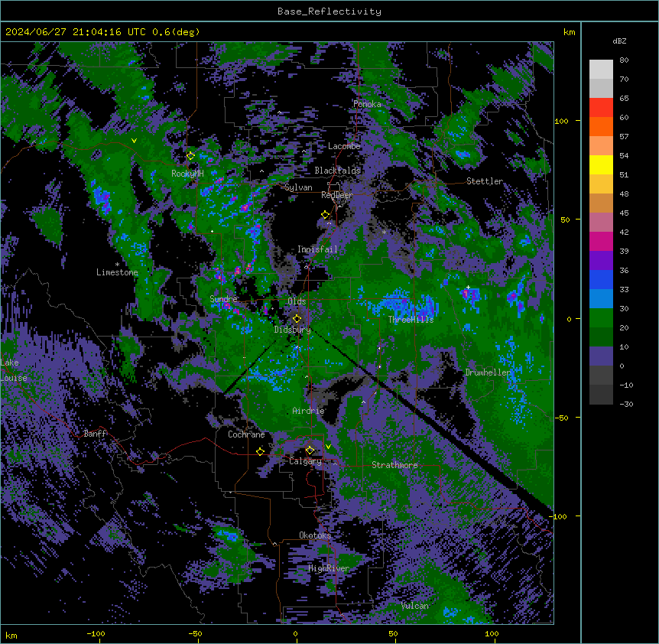Select the purple swatch in the dBZ legend

coord(601,261)
